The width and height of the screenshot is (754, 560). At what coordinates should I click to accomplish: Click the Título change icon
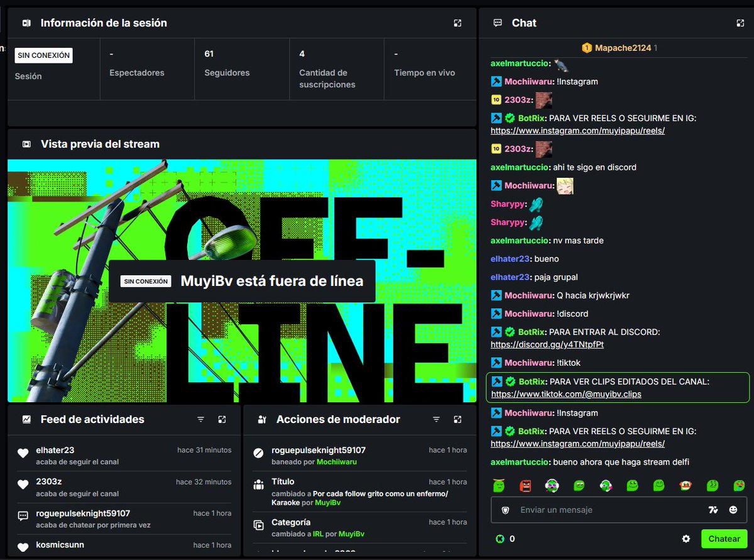coord(258,485)
